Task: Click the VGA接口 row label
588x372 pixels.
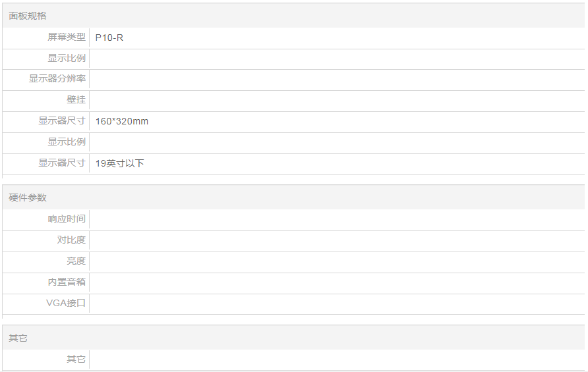Action: (66, 304)
